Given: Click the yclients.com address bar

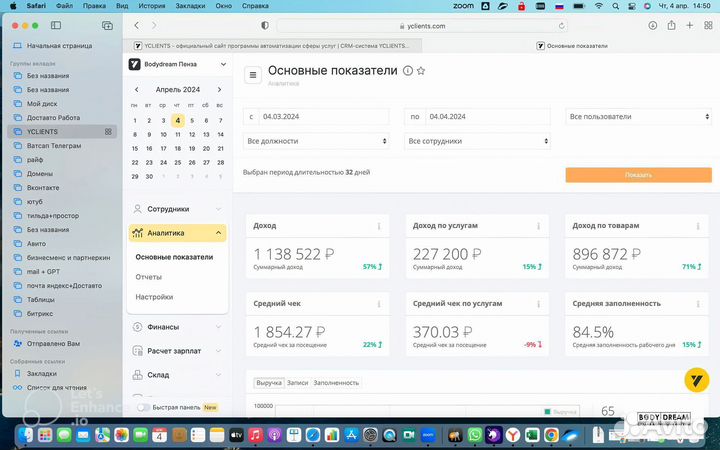Looking at the screenshot, I should (x=422, y=26).
